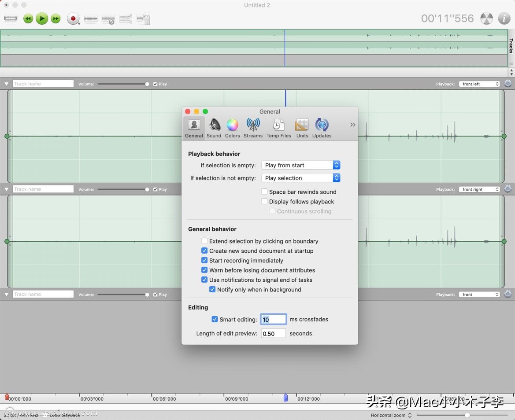Open the 'front right' Playback dropdown
The height and width of the screenshot is (420, 515).
tap(479, 189)
